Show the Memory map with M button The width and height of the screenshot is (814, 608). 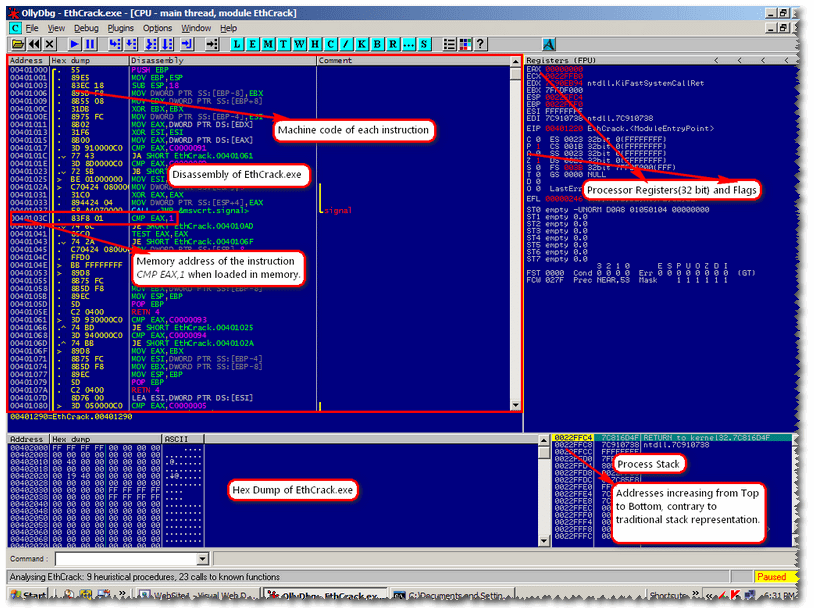click(269, 45)
